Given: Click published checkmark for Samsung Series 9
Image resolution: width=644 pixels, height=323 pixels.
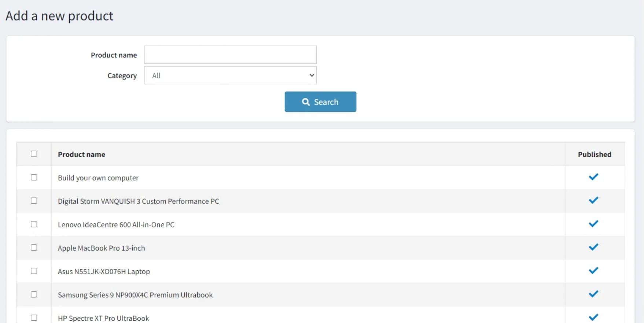Looking at the screenshot, I should (593, 294).
